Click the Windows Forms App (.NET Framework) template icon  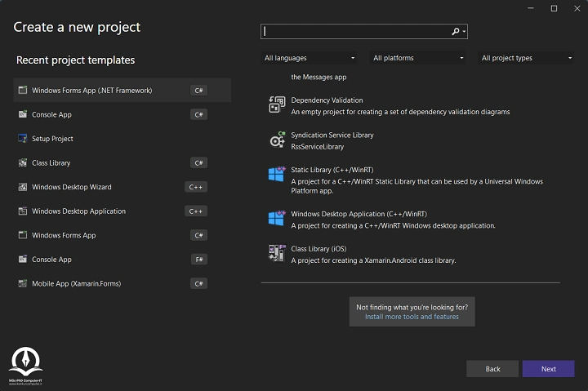coord(23,90)
